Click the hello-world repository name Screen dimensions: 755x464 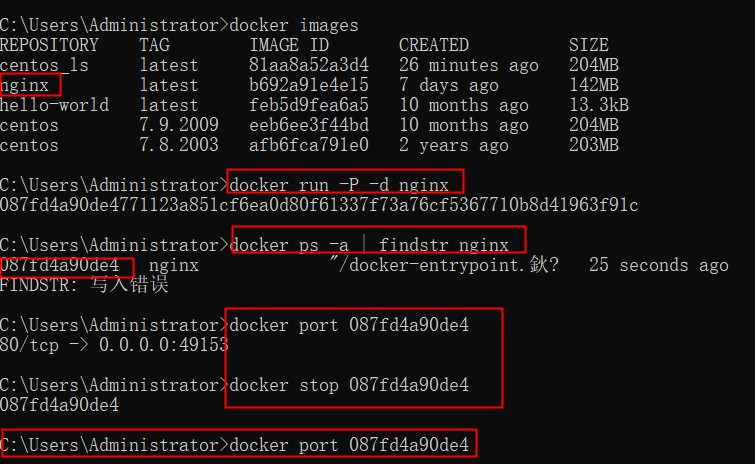54,105
